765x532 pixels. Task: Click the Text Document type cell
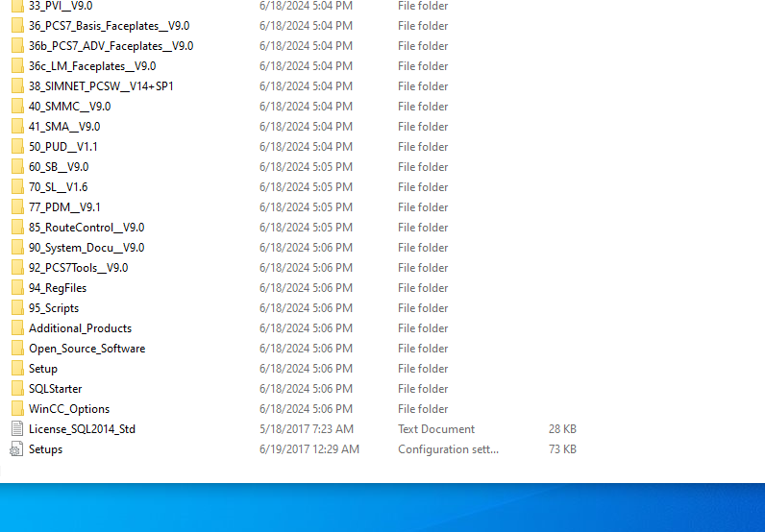point(436,428)
